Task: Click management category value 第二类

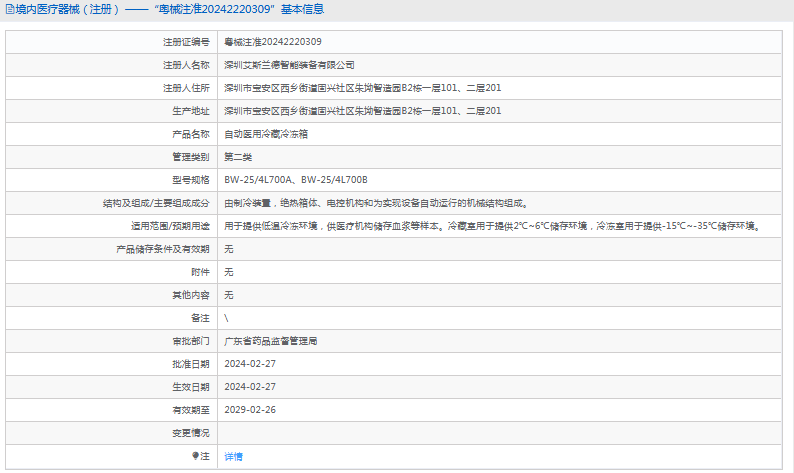Action: [x=238, y=157]
